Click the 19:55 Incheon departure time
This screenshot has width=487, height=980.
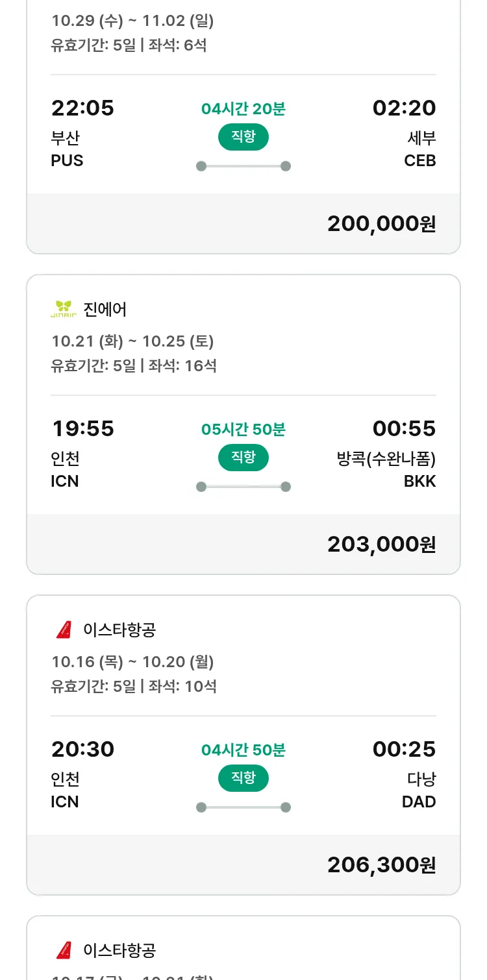82,428
